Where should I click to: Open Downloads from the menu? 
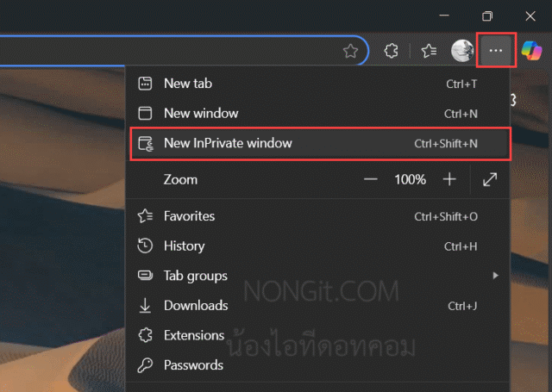[x=318, y=306]
